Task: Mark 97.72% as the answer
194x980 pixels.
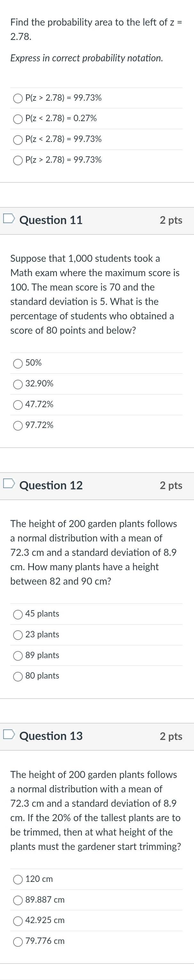Action: 18,426
